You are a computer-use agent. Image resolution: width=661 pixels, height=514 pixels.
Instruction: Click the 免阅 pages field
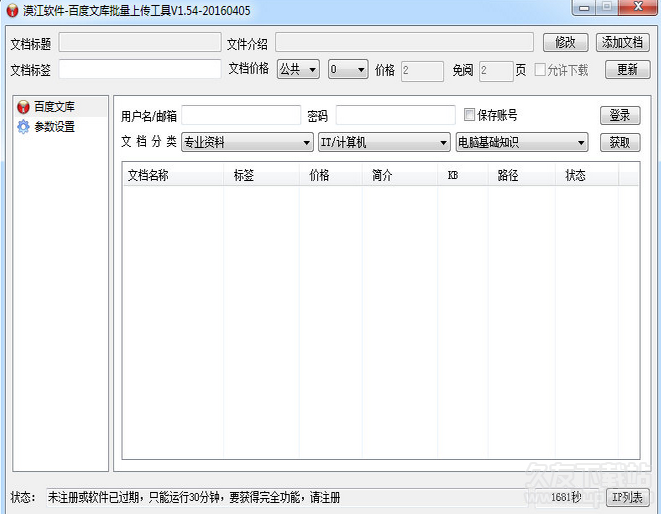[x=496, y=71]
